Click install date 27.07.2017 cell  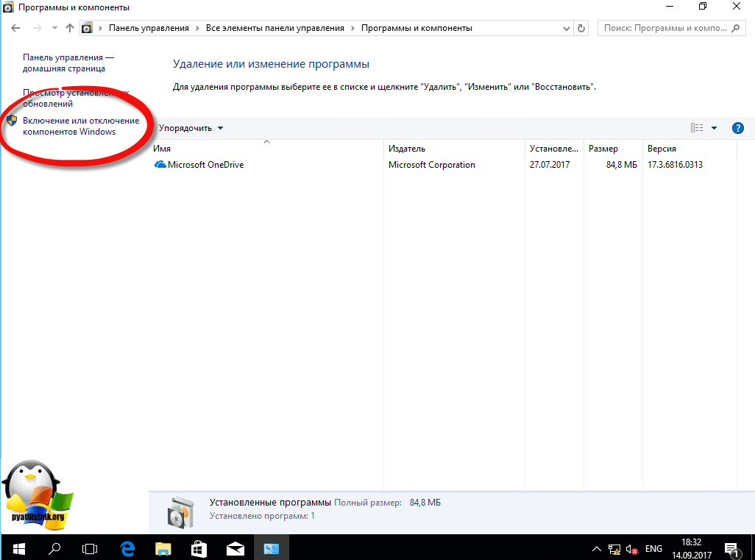tap(550, 165)
